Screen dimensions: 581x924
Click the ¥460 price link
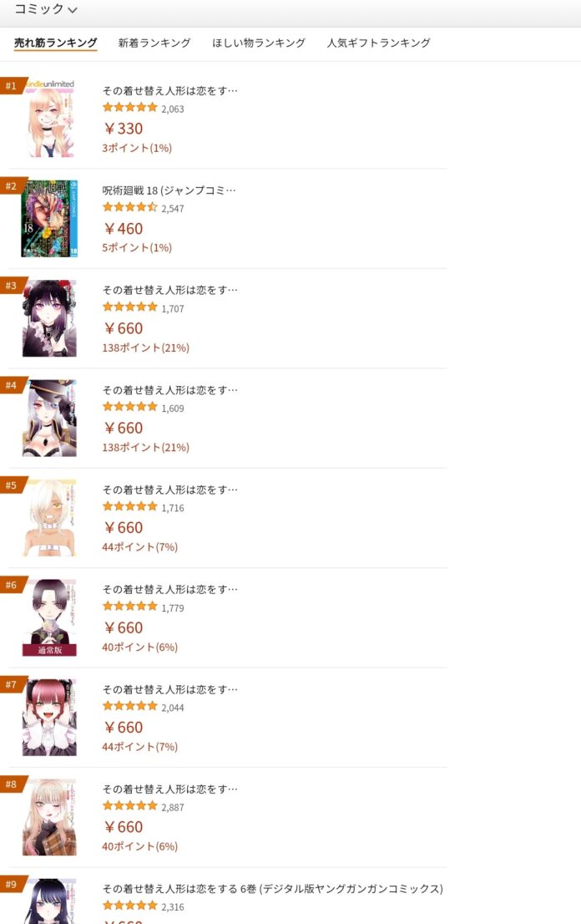(124, 229)
